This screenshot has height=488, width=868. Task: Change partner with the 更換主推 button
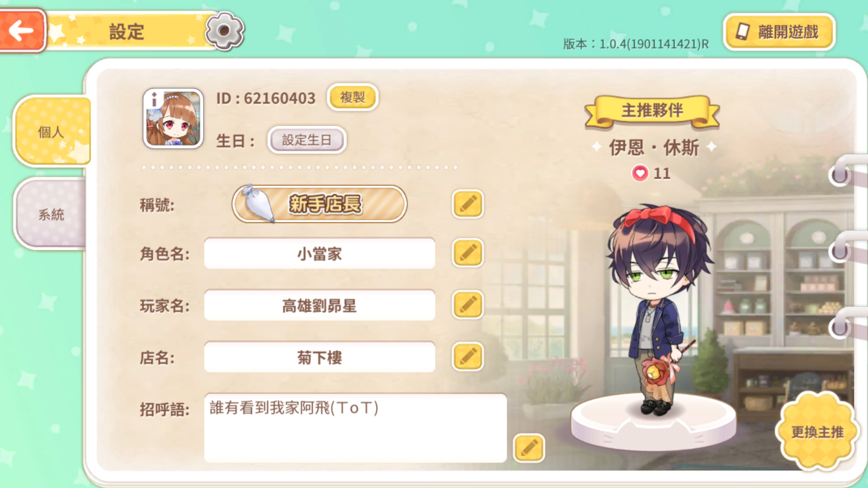pyautogui.click(x=817, y=432)
